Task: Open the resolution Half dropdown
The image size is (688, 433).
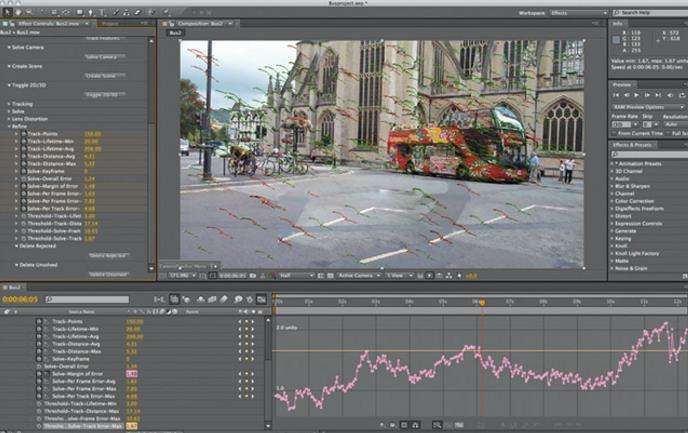Action: click(x=296, y=276)
